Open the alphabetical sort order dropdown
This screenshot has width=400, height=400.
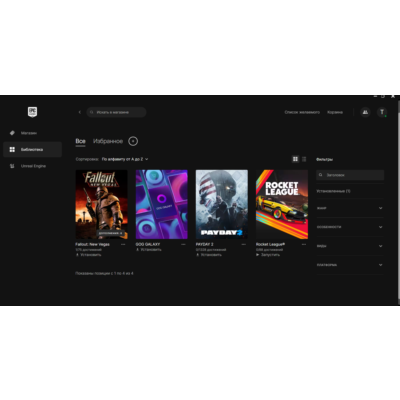pyautogui.click(x=125, y=159)
